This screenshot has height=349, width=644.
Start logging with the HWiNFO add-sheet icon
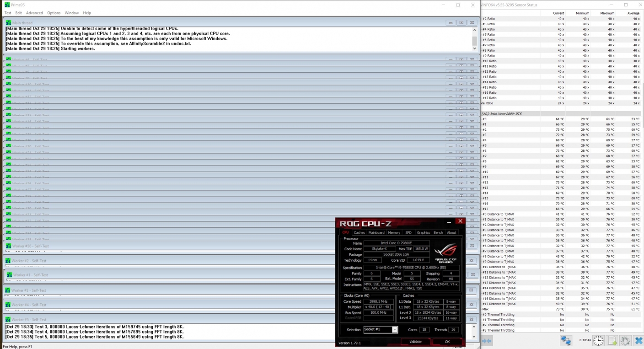coord(613,340)
